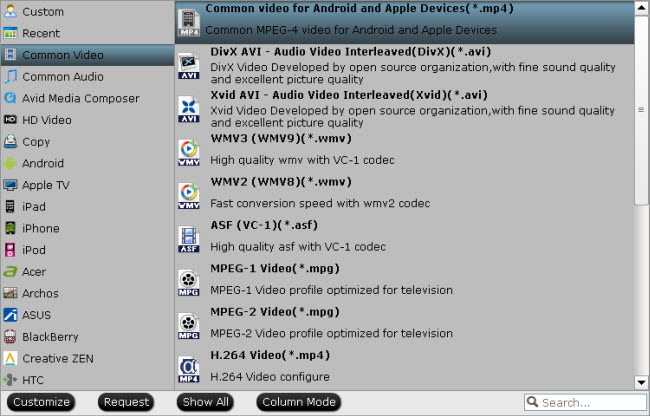Click the BlackBerry phone icon
650x416 pixels.
(10, 336)
